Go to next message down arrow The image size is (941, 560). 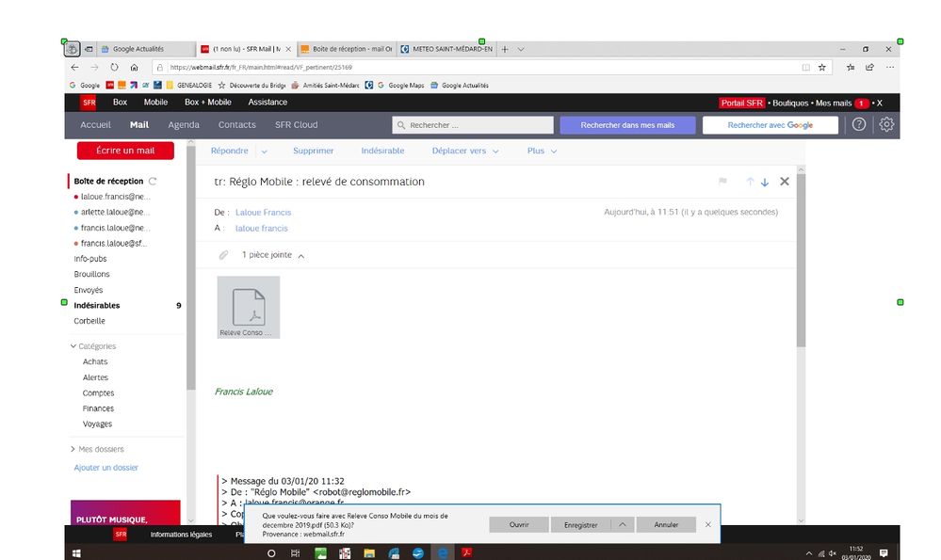pos(765,182)
